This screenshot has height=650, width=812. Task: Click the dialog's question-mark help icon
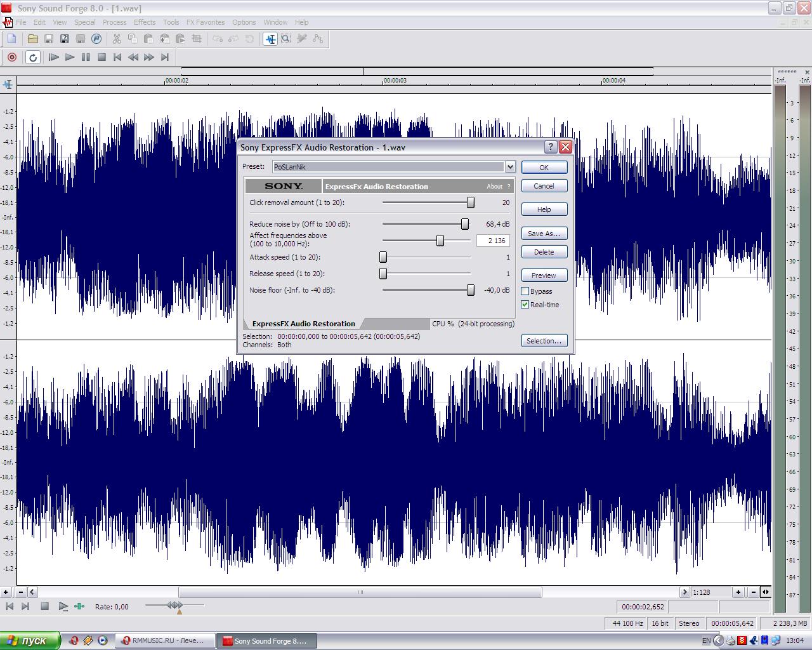coord(551,147)
